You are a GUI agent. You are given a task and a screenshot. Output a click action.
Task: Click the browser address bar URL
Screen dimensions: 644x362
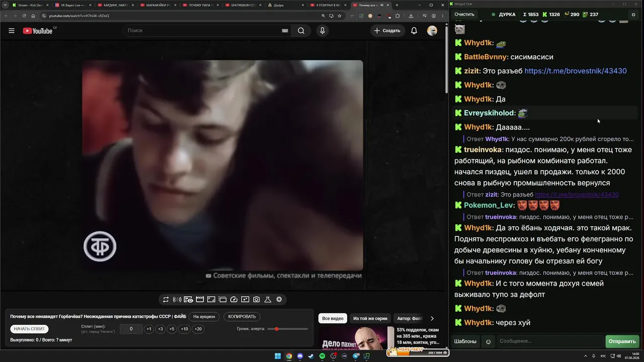click(x=79, y=16)
